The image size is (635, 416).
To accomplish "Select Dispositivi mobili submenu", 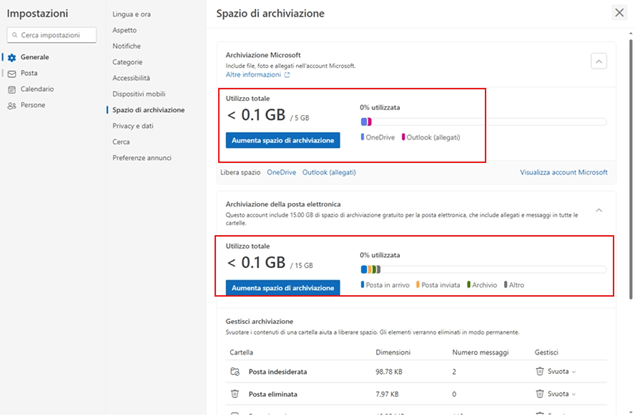I will pyautogui.click(x=139, y=94).
